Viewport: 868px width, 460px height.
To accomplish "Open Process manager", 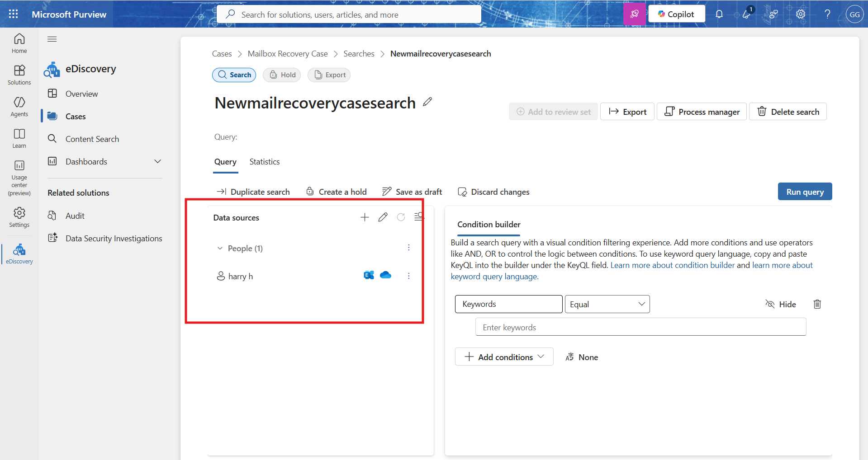I will click(702, 112).
